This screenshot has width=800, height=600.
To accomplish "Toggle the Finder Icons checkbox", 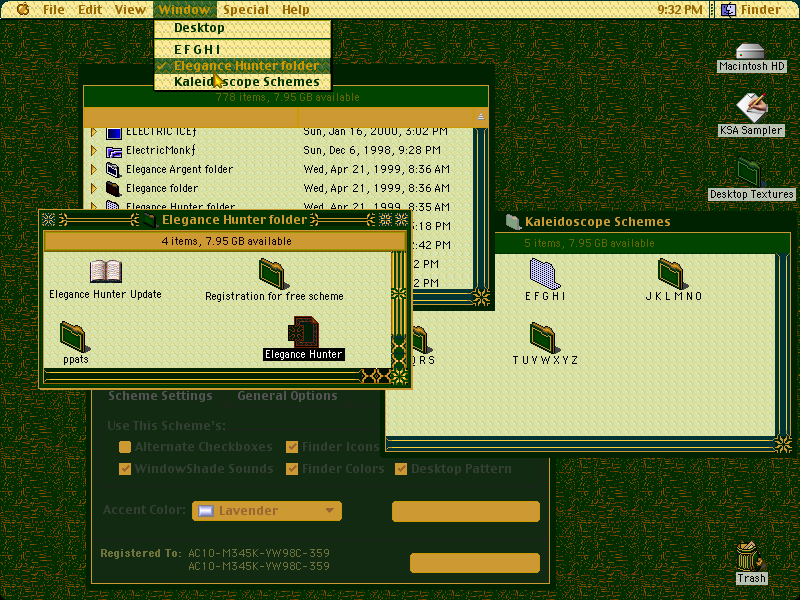I will [292, 447].
